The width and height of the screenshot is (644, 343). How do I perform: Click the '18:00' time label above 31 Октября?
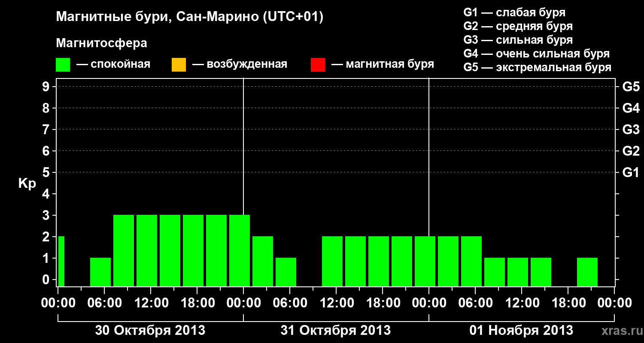[x=383, y=303]
